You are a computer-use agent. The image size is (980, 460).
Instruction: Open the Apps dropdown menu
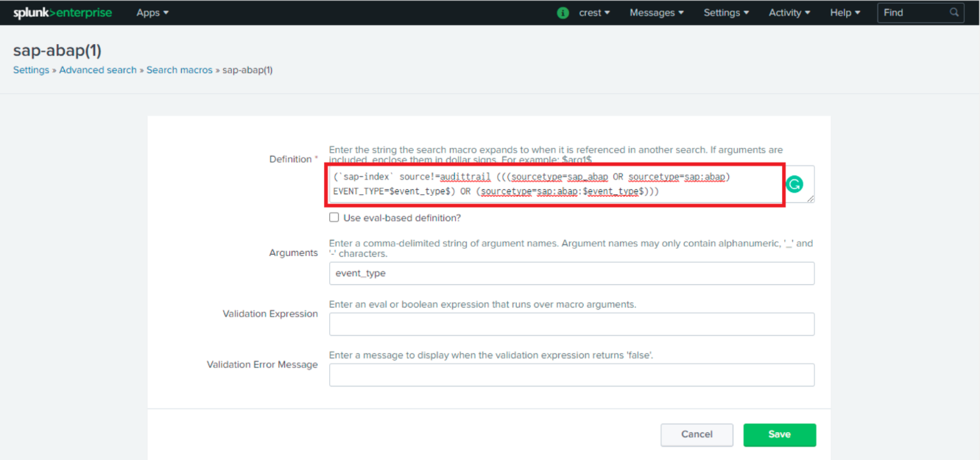click(x=152, y=13)
